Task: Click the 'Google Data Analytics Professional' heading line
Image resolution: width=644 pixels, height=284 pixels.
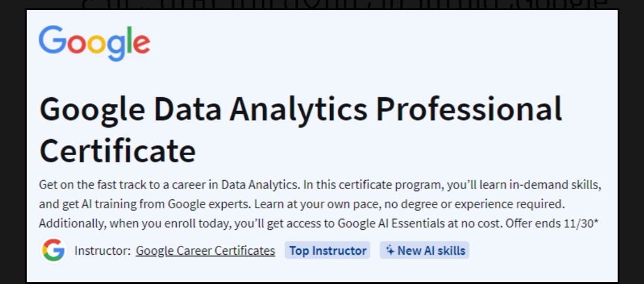Action: click(x=301, y=110)
